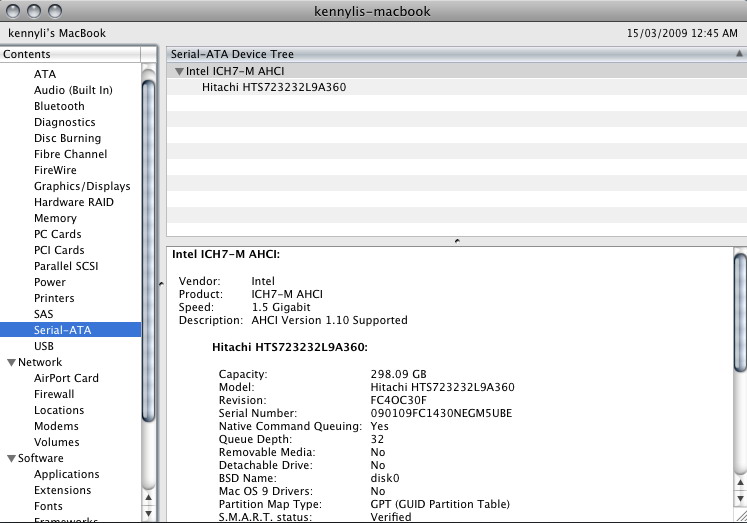This screenshot has width=747, height=523.
Task: Show Memory information
Action: (55, 218)
